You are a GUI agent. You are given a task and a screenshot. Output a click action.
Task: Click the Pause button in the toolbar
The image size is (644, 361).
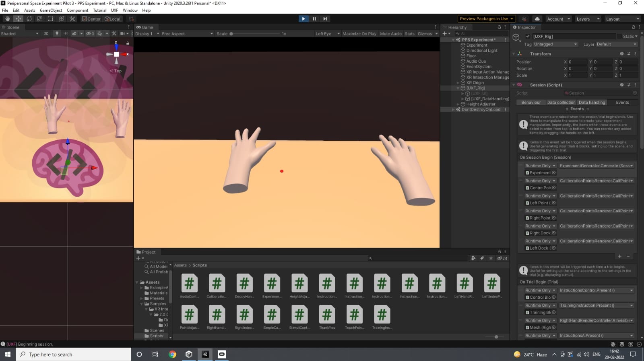click(x=314, y=19)
